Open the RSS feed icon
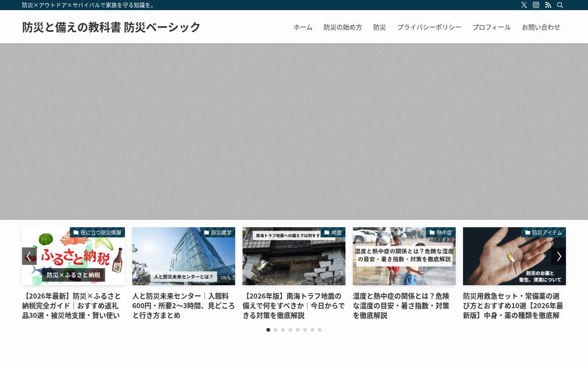 [x=548, y=5]
